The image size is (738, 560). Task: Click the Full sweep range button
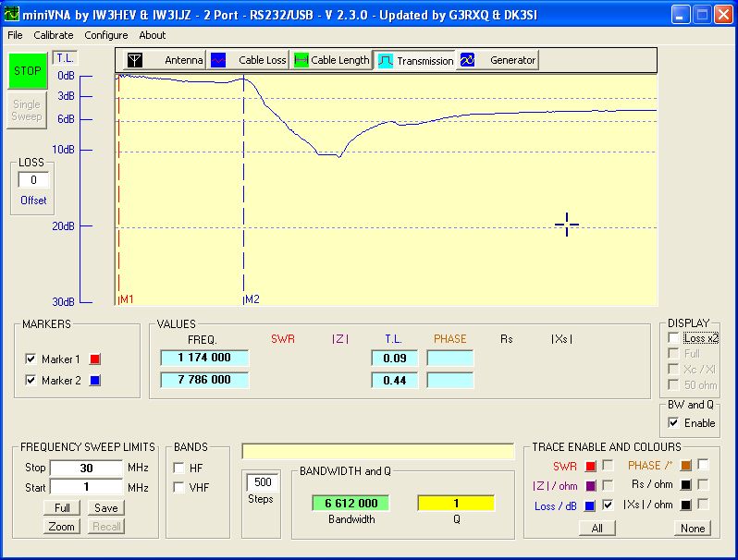pos(62,507)
